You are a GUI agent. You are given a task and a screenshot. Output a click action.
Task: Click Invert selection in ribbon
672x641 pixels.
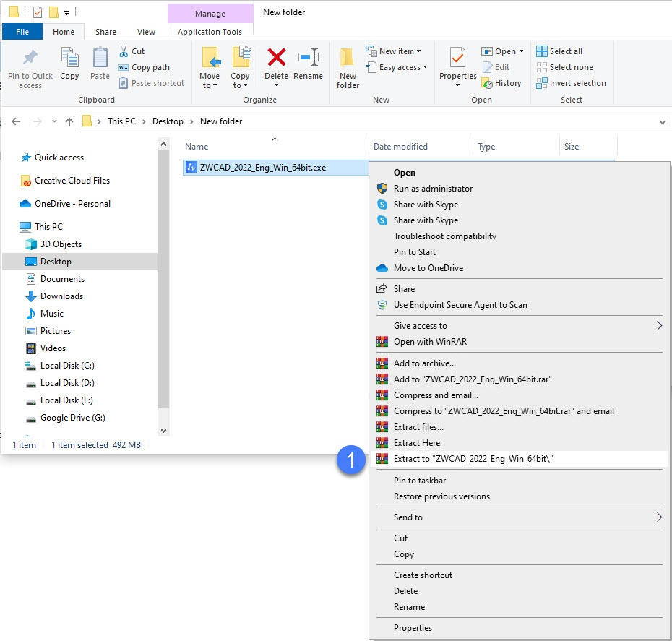pos(572,83)
